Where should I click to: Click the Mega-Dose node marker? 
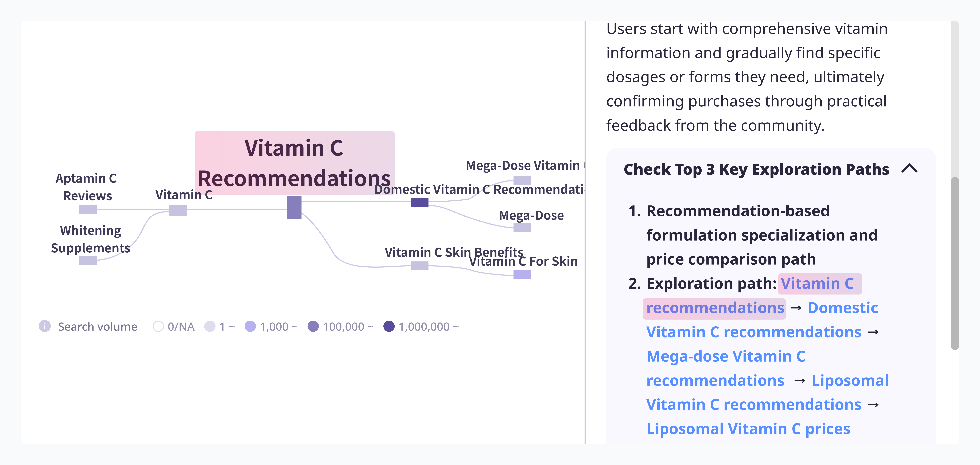point(522,228)
